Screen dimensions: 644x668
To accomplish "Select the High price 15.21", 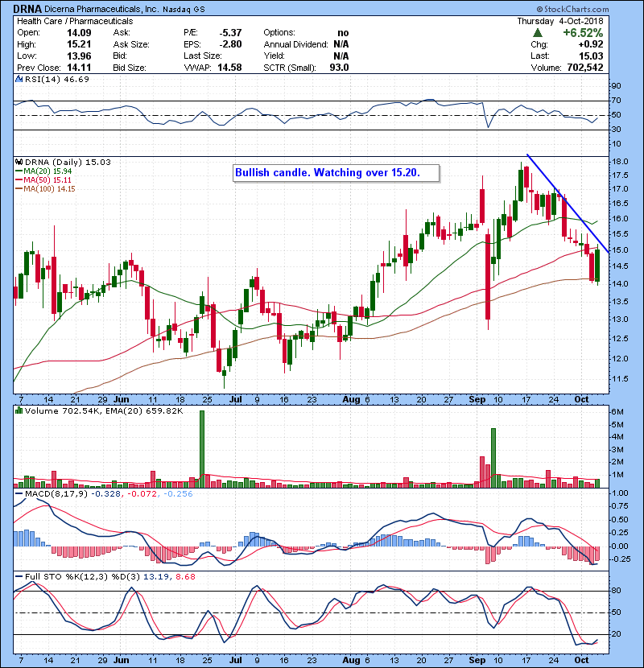I will coord(79,44).
